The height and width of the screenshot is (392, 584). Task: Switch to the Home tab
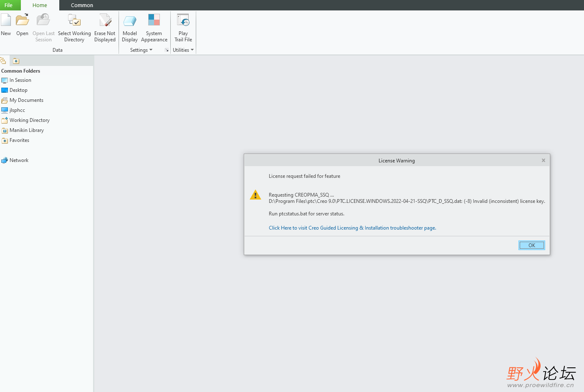tap(40, 5)
